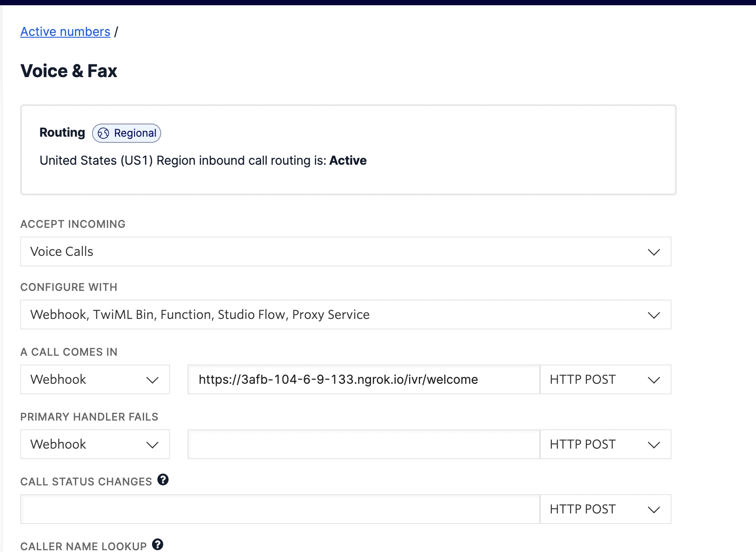This screenshot has width=756, height=552.
Task: Click the Voice & Fax page heading
Action: coord(69,71)
